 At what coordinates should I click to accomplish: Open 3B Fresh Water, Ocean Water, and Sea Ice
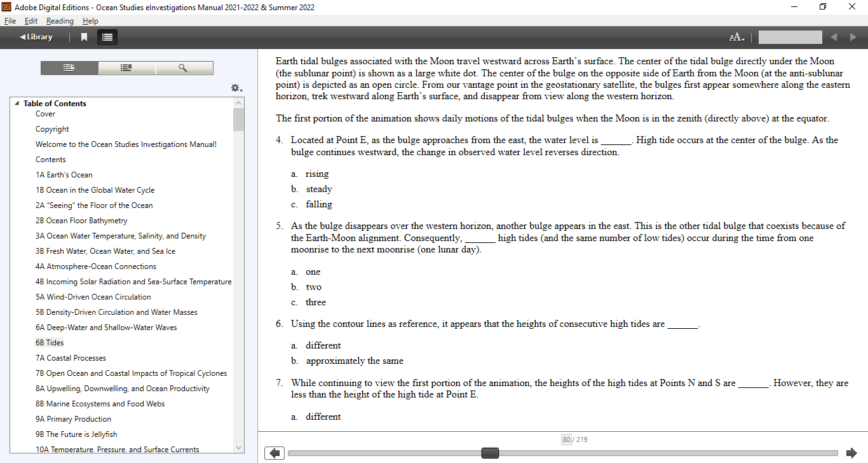point(105,251)
